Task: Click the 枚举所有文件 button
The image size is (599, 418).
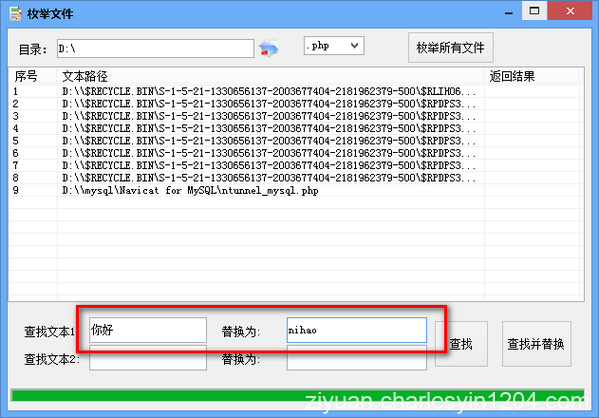Action: [x=450, y=48]
